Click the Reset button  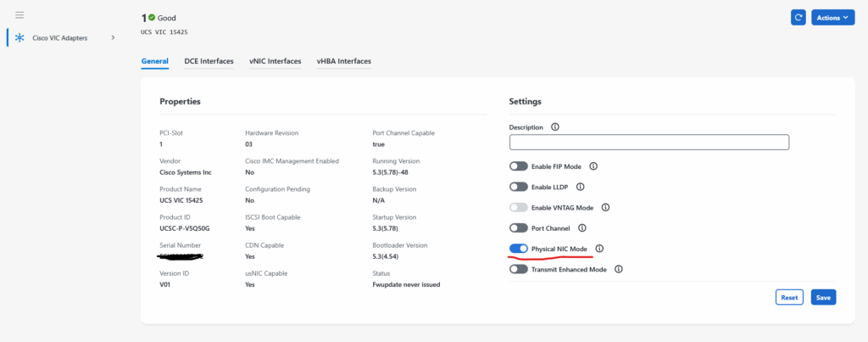pos(789,297)
